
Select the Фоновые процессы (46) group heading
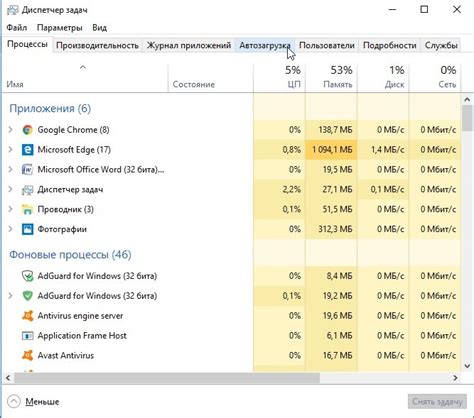(70, 255)
